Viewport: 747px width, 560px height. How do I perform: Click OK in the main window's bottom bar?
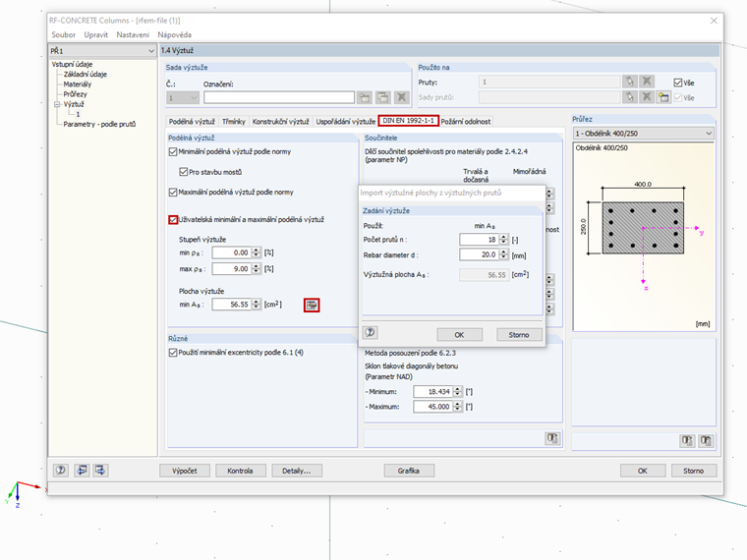coord(643,471)
